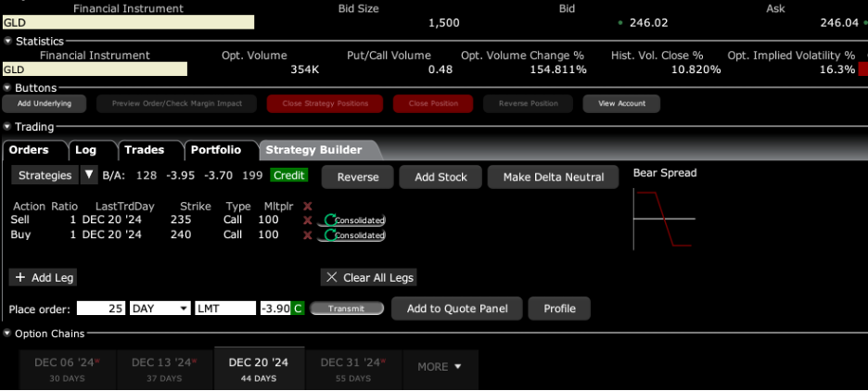
Task: Toggle the green Credit indicator
Action: coord(289,175)
